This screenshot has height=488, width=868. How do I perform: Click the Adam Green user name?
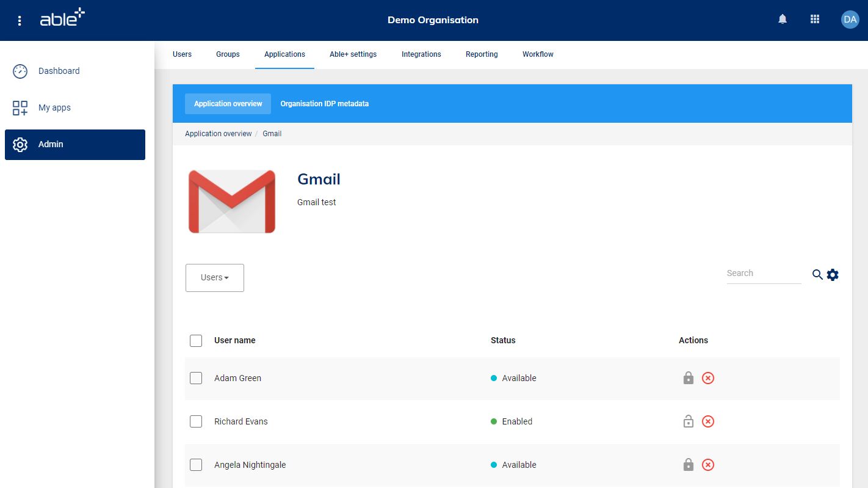[x=237, y=378]
